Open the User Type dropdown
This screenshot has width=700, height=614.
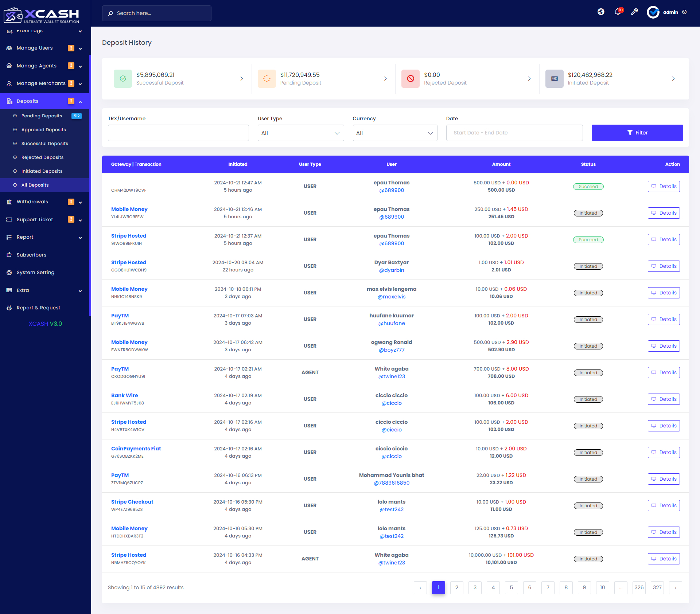[300, 133]
